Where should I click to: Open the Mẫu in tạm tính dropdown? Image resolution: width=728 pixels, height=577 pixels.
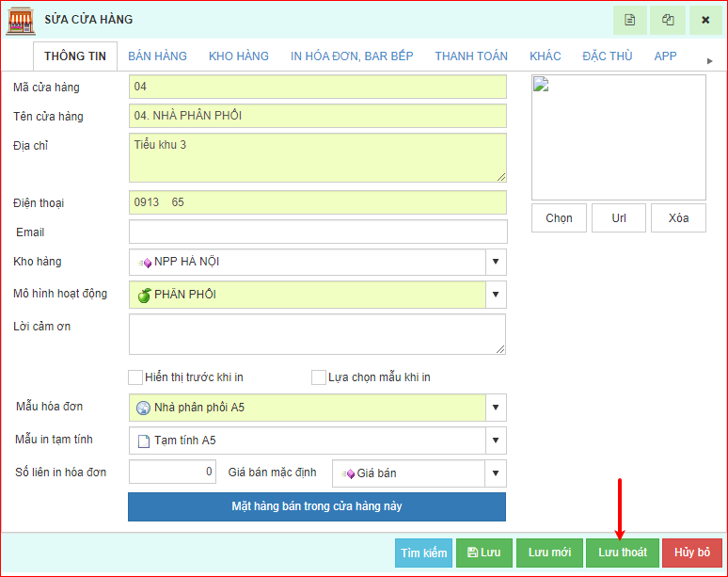(496, 441)
